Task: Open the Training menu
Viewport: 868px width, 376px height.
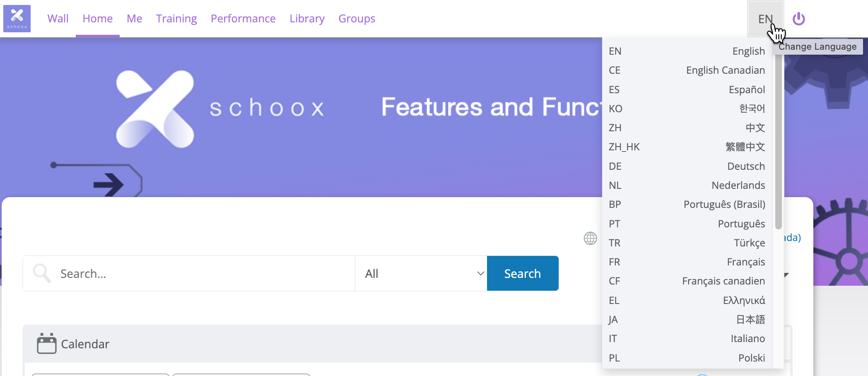Action: tap(176, 19)
